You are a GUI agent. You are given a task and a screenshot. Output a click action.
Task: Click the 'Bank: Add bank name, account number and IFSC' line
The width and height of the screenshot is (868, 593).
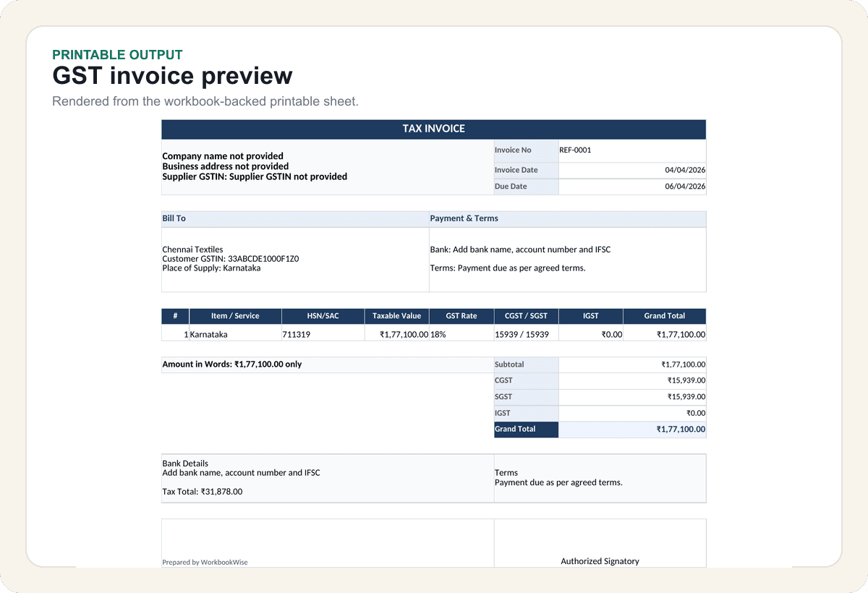520,249
